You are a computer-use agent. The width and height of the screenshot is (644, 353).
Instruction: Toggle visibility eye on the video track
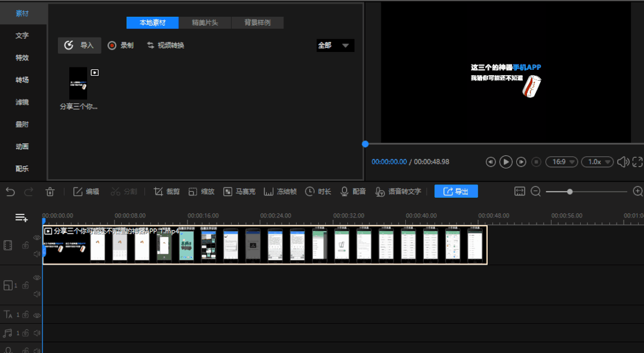click(37, 238)
